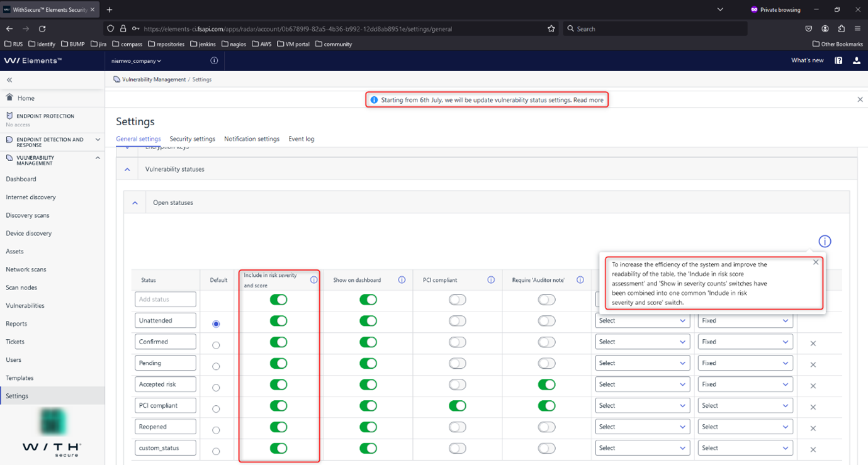Collapse the Vulnerability statuses section
Image resolution: width=868 pixels, height=465 pixels.
[x=127, y=169]
